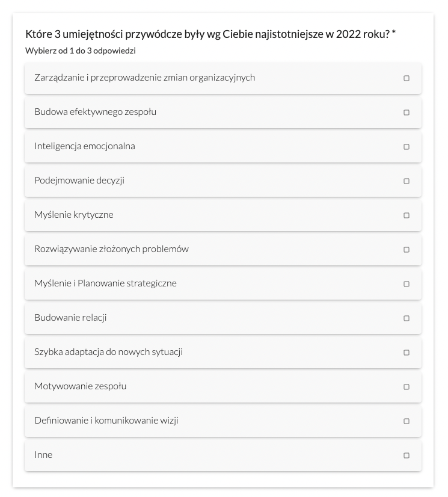The height and width of the screenshot is (497, 448).
Task: Tick the Budowa efektywnego zespołu checkbox
Action: [406, 112]
